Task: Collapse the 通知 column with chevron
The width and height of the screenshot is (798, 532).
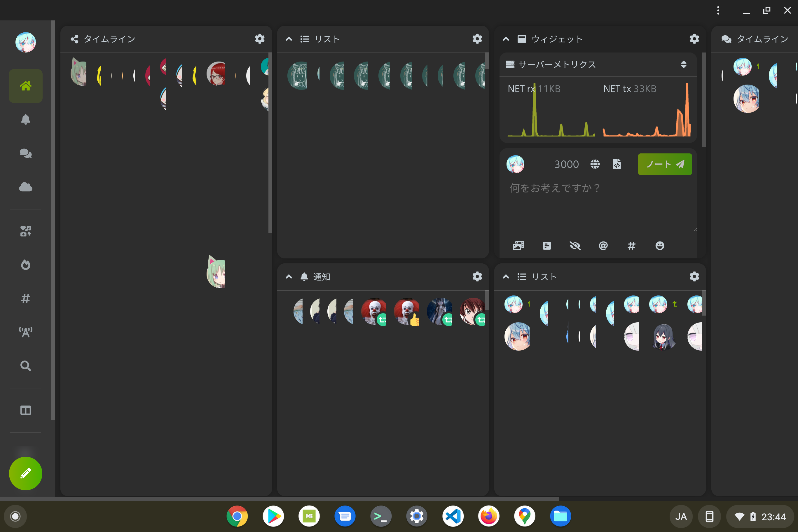Action: pos(289,276)
